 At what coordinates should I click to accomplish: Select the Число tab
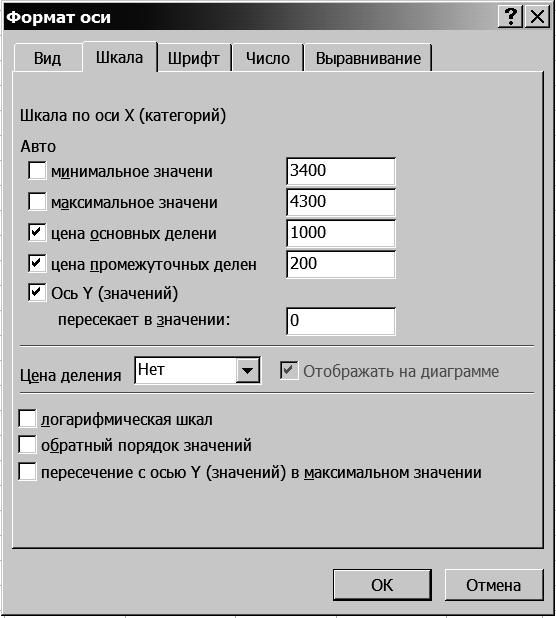(268, 58)
